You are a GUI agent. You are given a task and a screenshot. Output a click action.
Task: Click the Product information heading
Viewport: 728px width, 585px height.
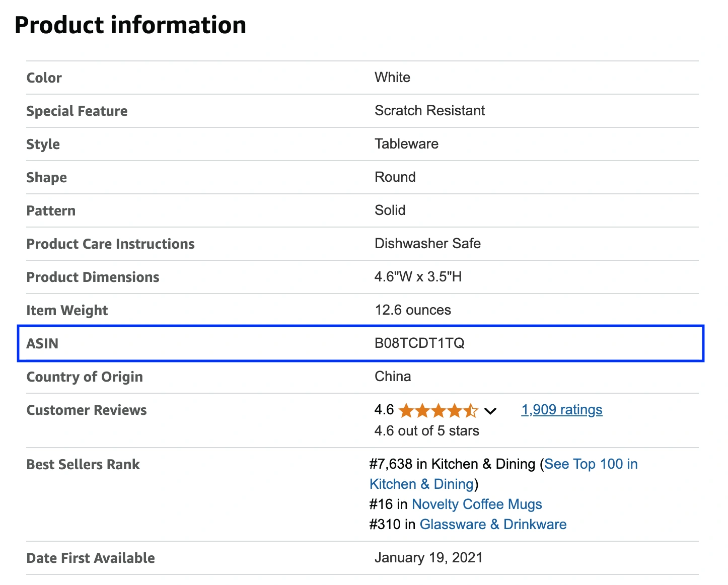pos(130,24)
